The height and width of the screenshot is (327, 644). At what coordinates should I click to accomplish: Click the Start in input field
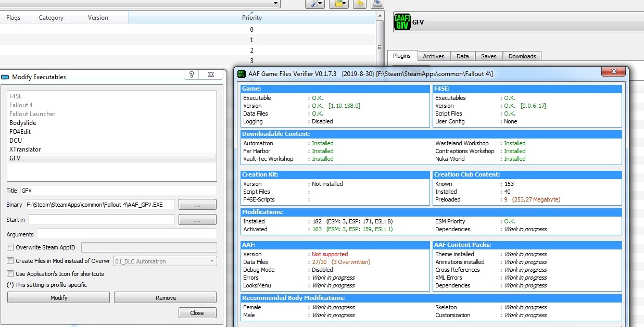[x=102, y=219]
